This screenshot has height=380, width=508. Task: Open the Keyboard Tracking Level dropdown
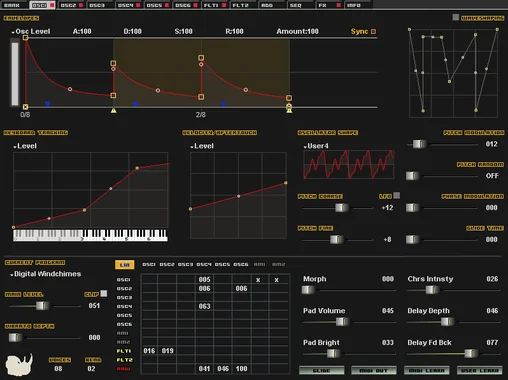click(25, 146)
